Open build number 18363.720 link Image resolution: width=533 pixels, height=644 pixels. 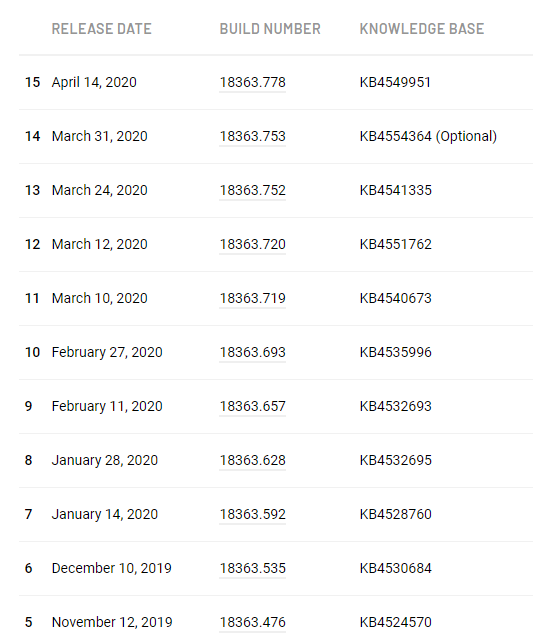(253, 244)
